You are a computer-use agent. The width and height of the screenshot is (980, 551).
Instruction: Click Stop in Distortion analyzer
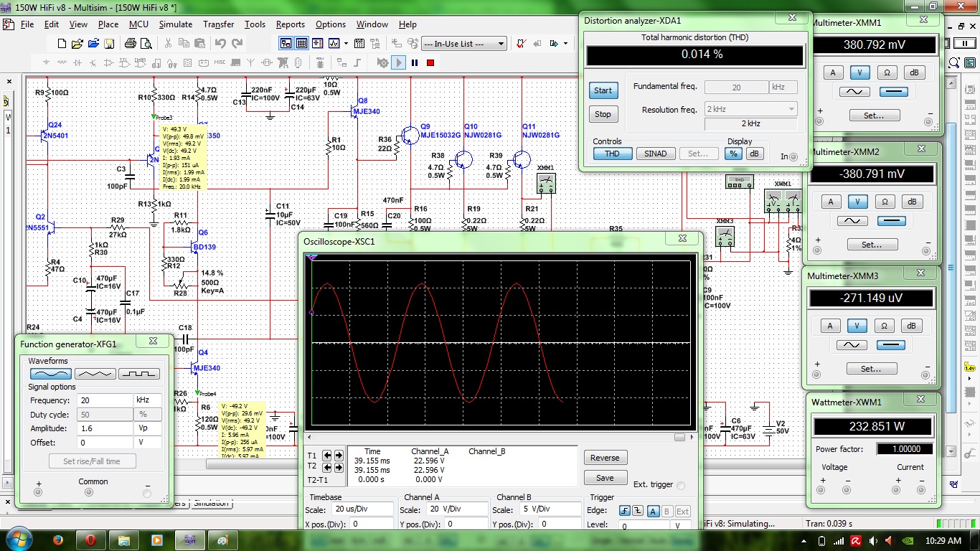tap(603, 114)
